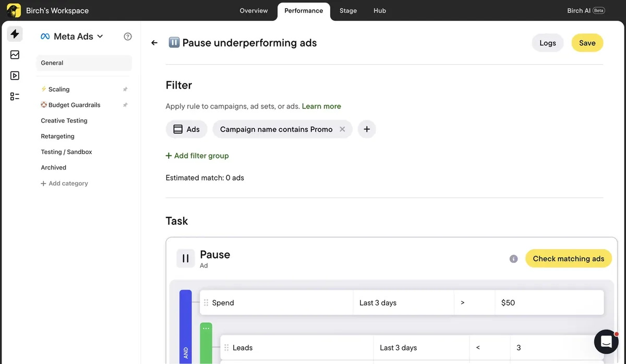
Task: Open the Leads metric selector
Action: pyautogui.click(x=297, y=347)
